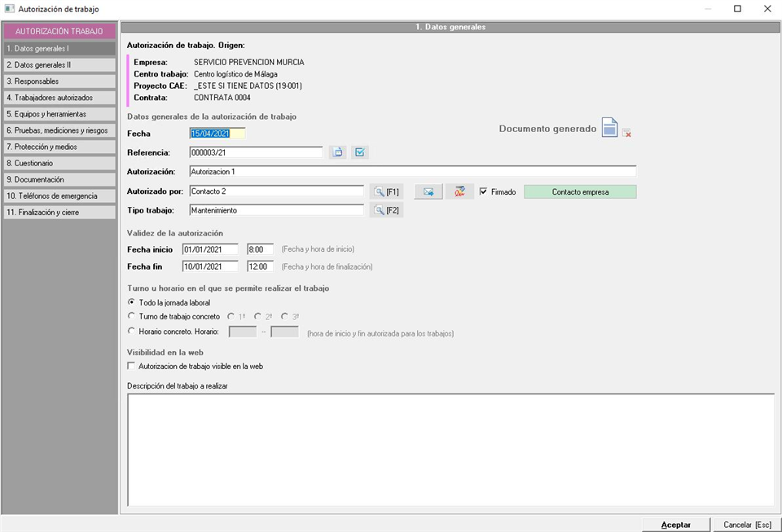This screenshot has width=782, height=532.
Task: Search Autorizado por contacts with the F1 button
Action: [x=386, y=191]
